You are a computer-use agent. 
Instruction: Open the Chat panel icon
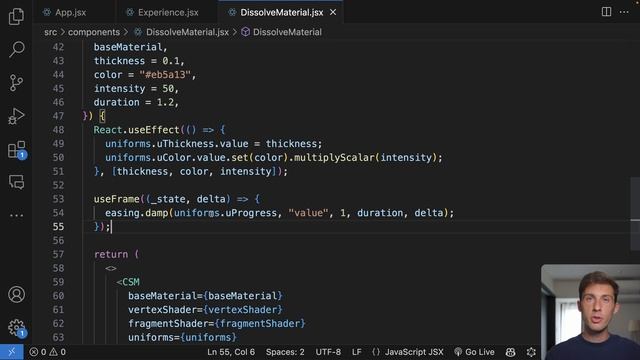16,182
